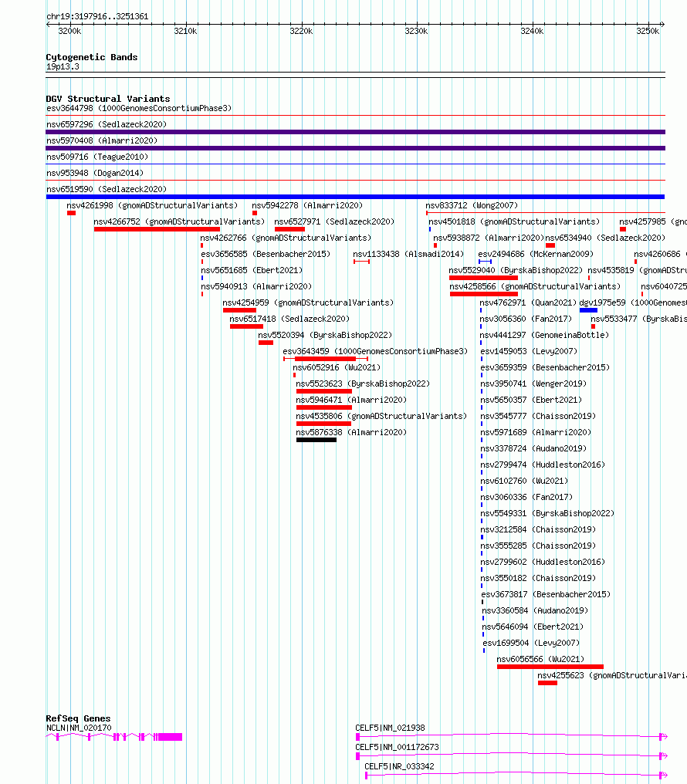Click the CELF5 NM_021938 gene label

390,728
